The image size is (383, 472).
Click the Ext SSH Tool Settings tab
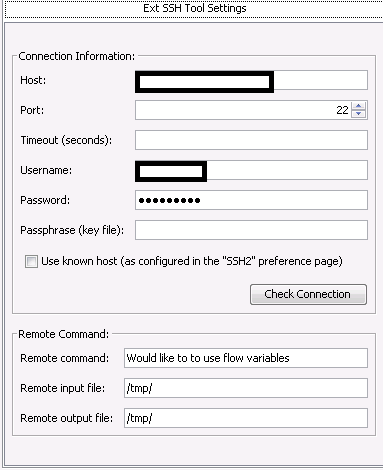tap(195, 8)
